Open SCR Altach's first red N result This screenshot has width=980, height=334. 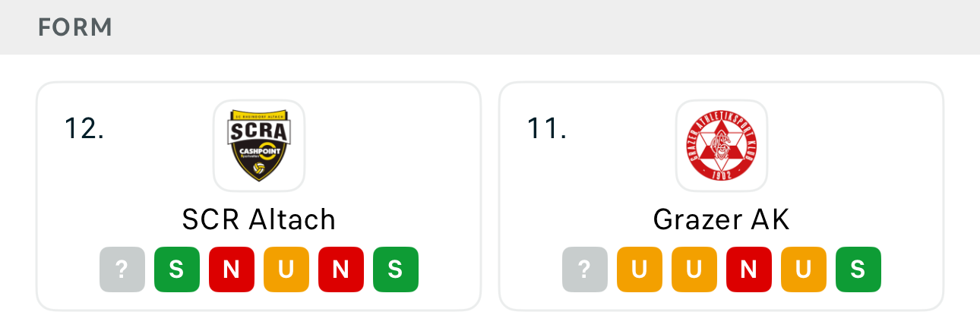232,269
